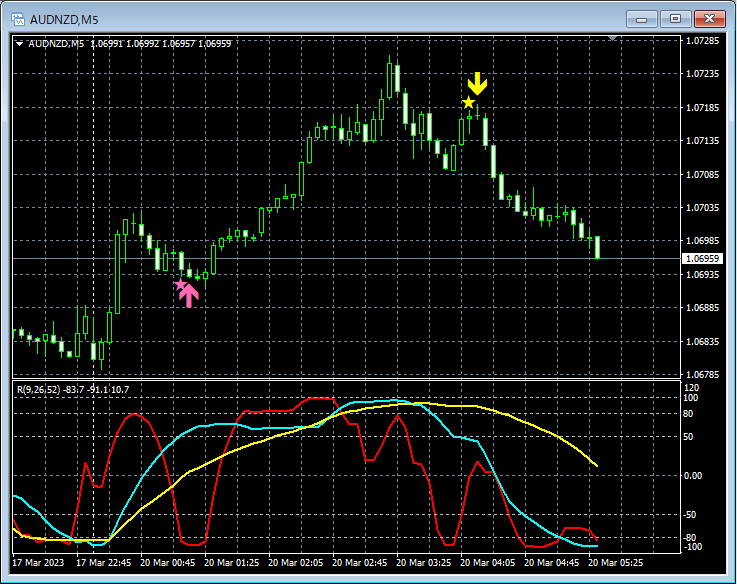Click the 1.07285 price scale value
The image size is (737, 584).
pos(702,40)
